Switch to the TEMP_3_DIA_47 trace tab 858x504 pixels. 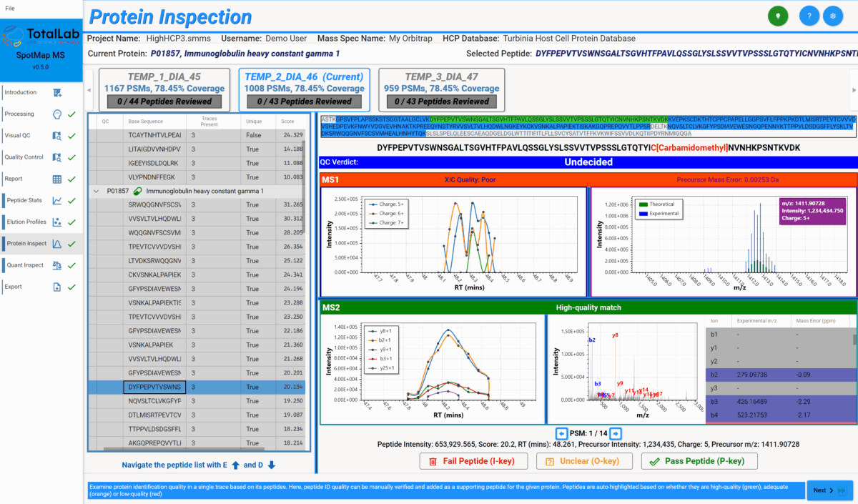441,88
